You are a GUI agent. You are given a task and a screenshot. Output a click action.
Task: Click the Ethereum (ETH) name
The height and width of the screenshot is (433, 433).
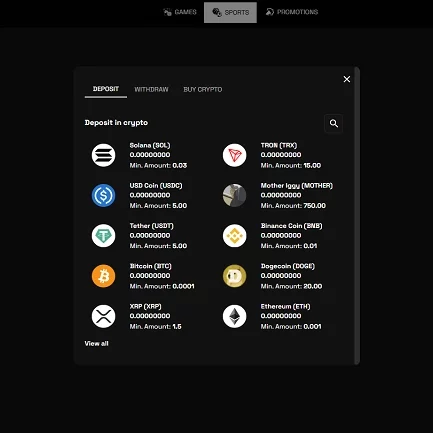pos(286,306)
